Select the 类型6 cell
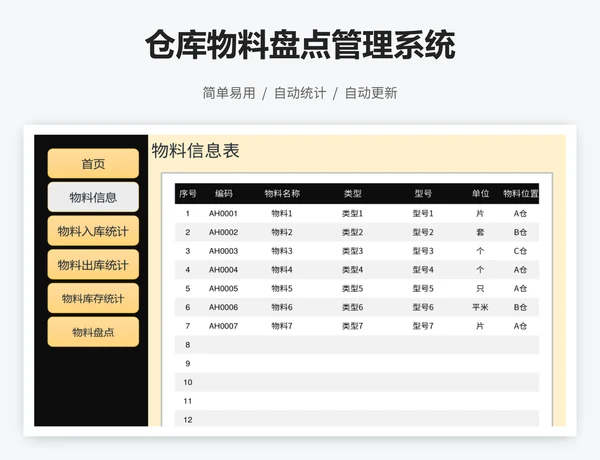The height and width of the screenshot is (460, 600). click(x=352, y=307)
